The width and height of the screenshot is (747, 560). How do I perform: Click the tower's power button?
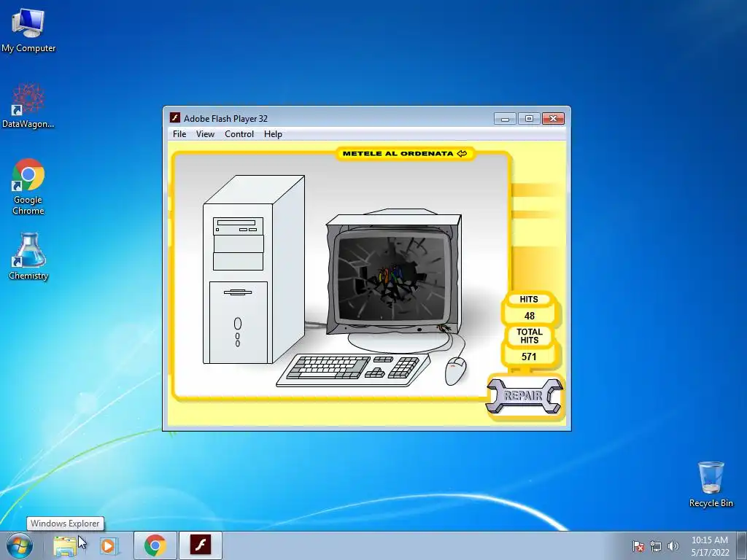tap(238, 324)
